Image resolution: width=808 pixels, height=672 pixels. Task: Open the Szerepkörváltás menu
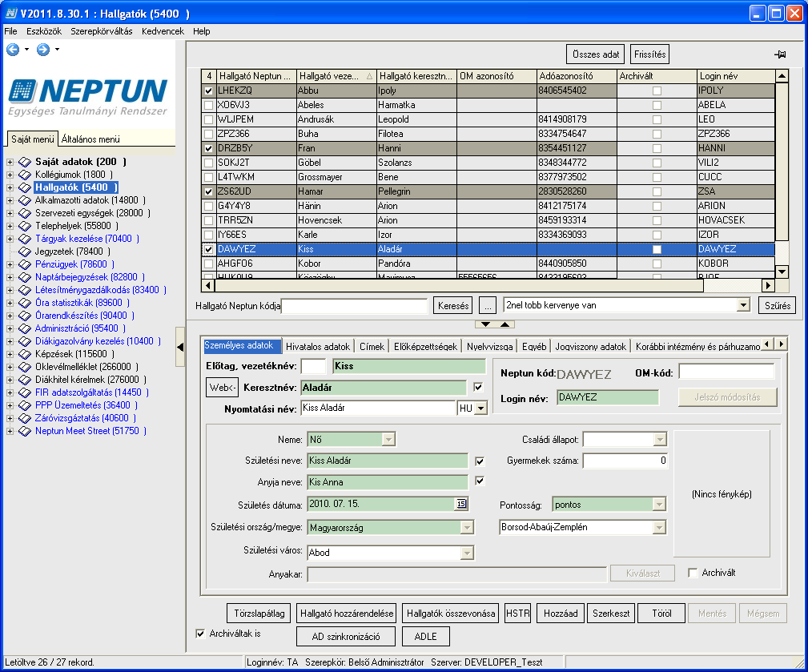[102, 31]
